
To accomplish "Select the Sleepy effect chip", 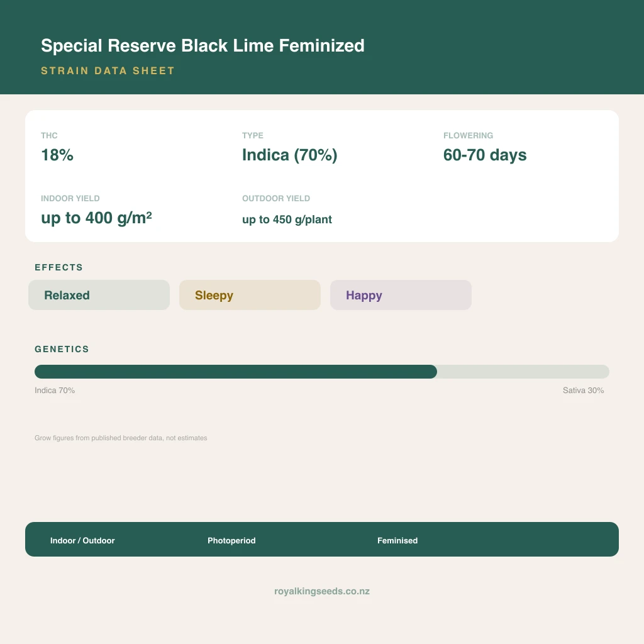I will pyautogui.click(x=250, y=295).
